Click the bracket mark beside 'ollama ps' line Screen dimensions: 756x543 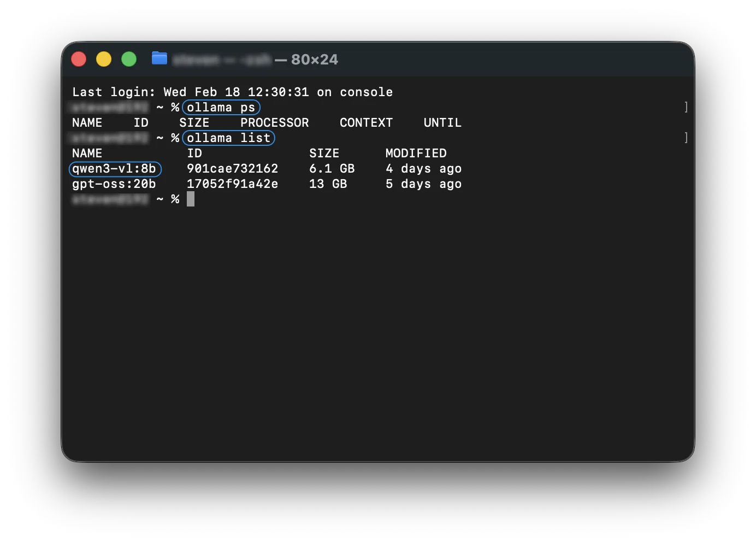coord(686,108)
